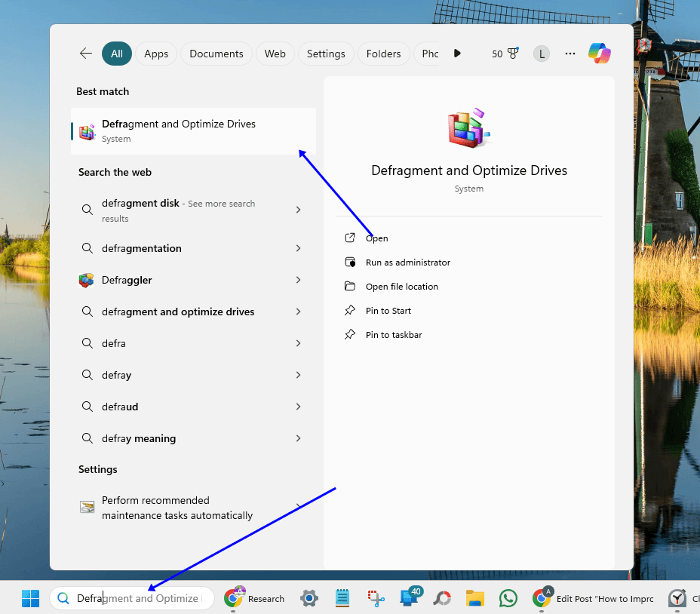Focus the taskbar search box
Screen dimensions: 700x614
tap(132, 598)
